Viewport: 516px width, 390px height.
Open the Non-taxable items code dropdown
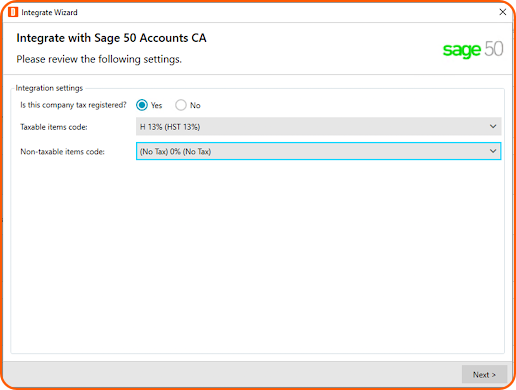[x=318, y=151]
